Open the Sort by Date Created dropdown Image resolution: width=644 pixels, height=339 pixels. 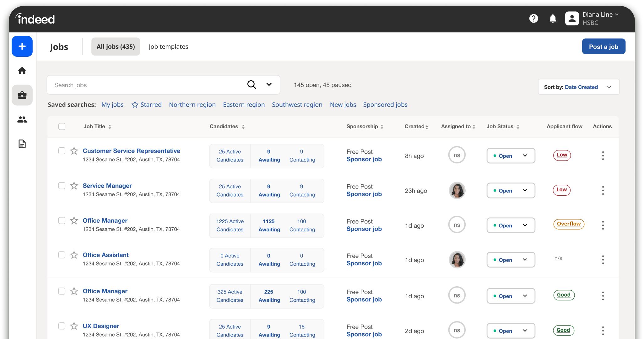coord(579,87)
